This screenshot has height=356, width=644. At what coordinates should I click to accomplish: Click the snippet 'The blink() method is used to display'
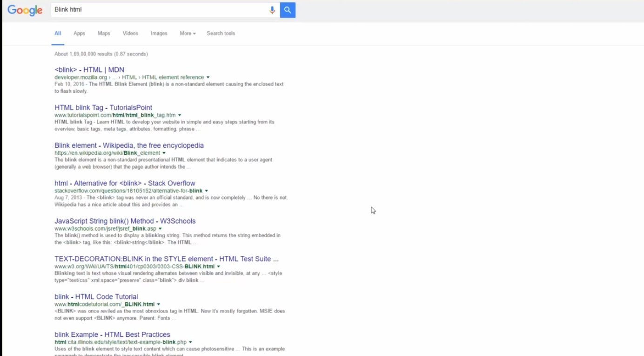coord(168,239)
